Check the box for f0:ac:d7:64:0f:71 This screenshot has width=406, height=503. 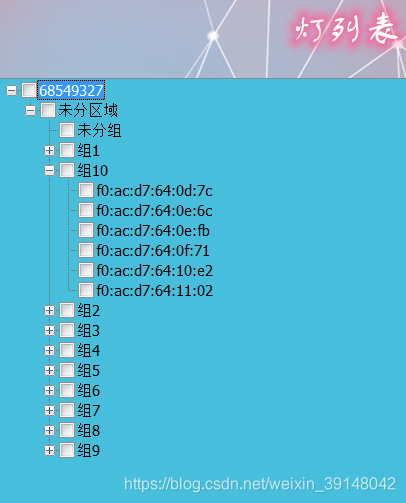pyautogui.click(x=86, y=250)
